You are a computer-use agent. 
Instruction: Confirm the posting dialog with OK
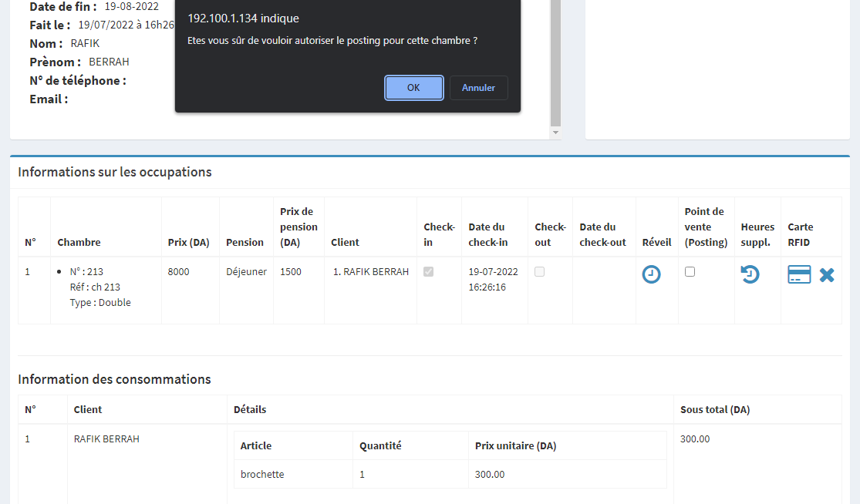click(413, 88)
